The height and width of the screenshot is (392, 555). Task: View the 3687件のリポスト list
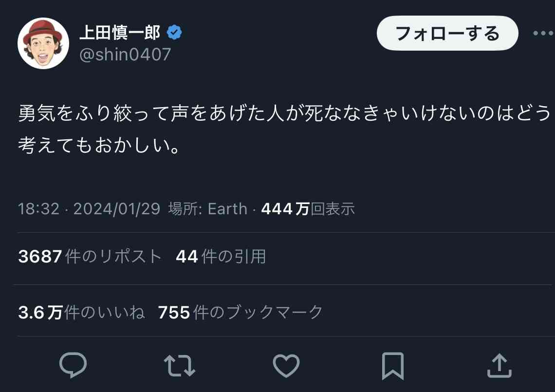pos(90,256)
